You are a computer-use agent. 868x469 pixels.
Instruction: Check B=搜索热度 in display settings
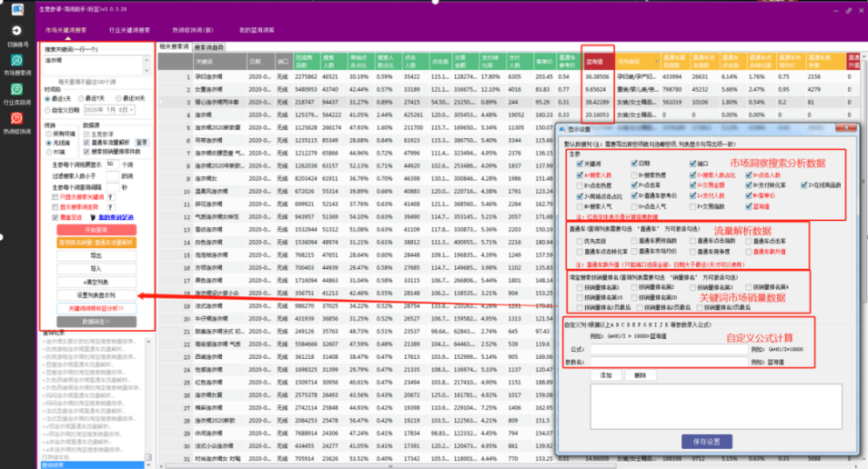tap(634, 175)
